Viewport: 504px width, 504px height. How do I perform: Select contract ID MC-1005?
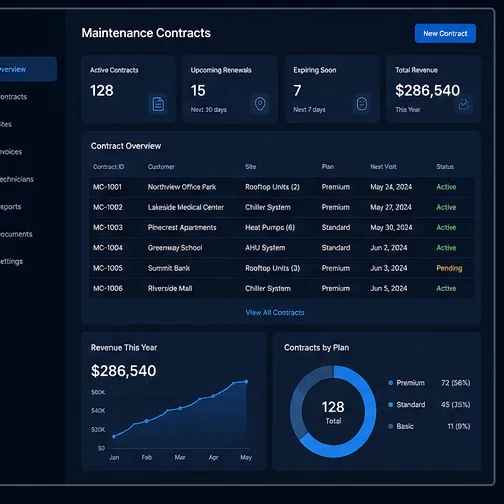tap(108, 268)
